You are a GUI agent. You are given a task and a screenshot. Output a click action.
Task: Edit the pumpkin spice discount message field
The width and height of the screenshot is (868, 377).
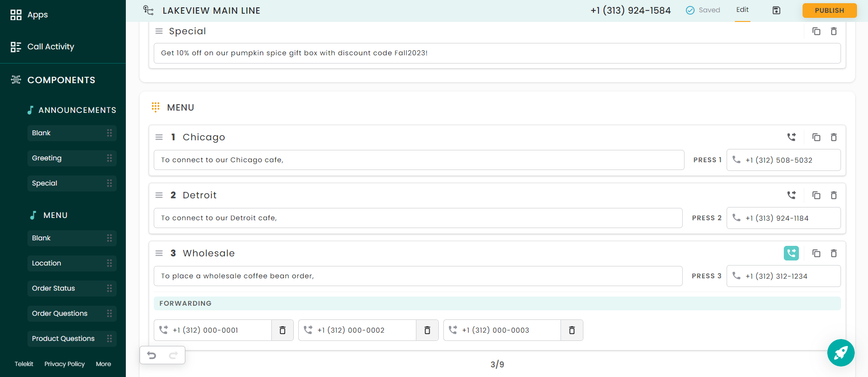tap(497, 53)
